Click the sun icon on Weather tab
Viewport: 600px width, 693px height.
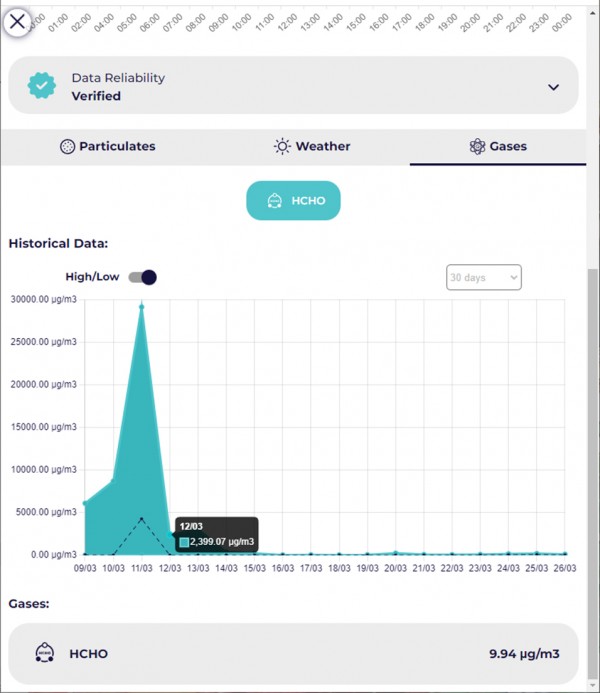283,146
